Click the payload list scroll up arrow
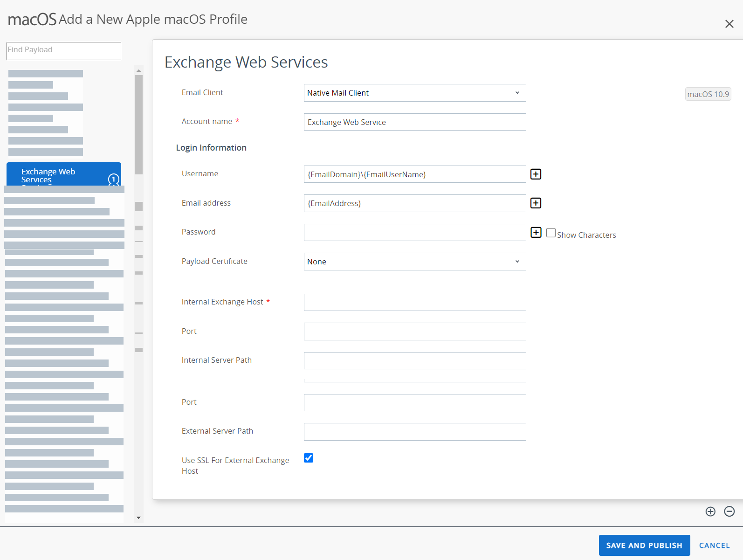This screenshot has width=743, height=560. click(138, 70)
